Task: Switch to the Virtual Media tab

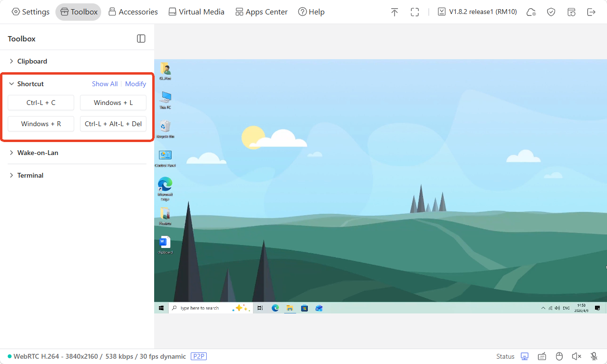Action: click(x=196, y=12)
